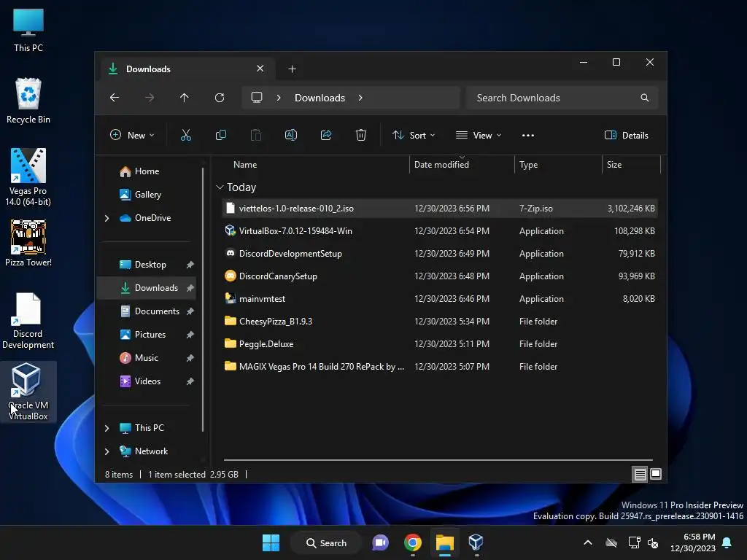Open Videos in navigation pane
This screenshot has width=747, height=560.
(147, 381)
